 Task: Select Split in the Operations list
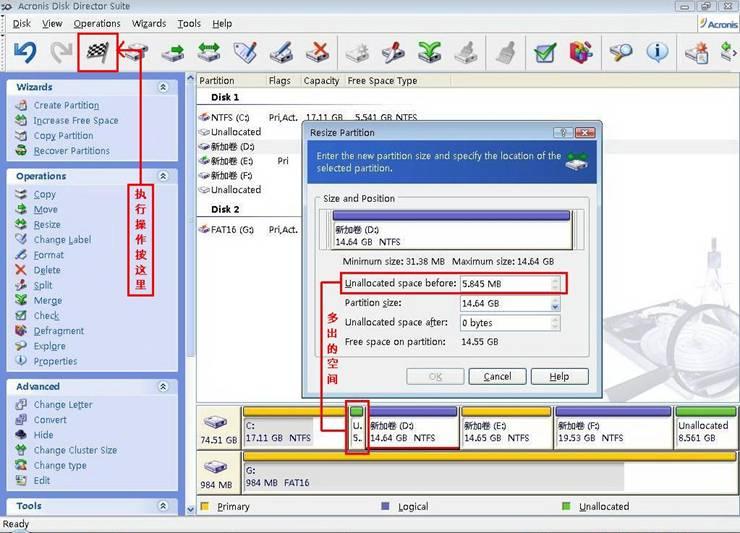44,285
